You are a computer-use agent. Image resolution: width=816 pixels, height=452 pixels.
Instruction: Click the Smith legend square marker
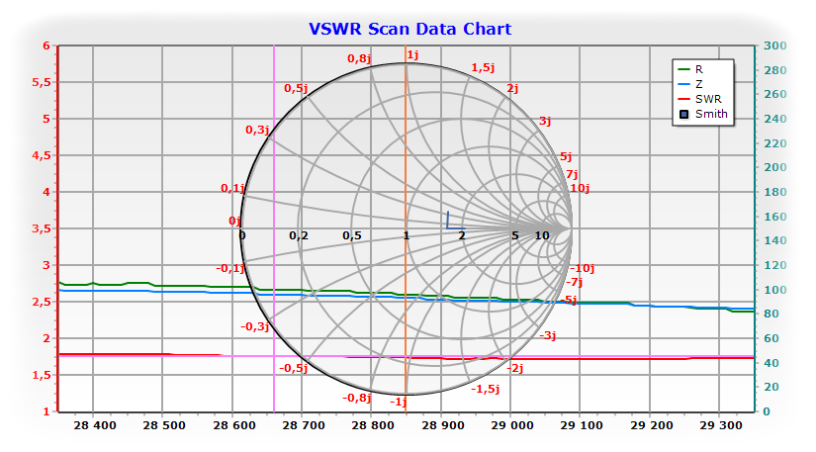[x=684, y=114]
